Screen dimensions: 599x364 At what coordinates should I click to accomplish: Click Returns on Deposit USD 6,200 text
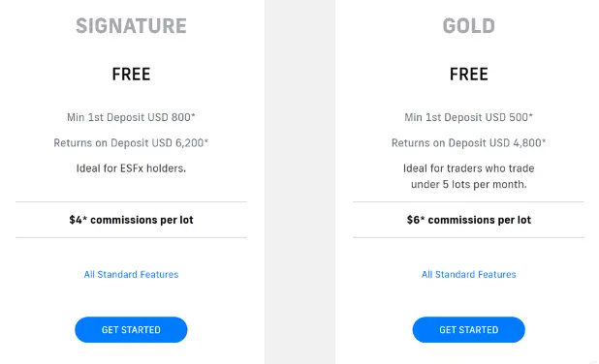pyautogui.click(x=131, y=142)
